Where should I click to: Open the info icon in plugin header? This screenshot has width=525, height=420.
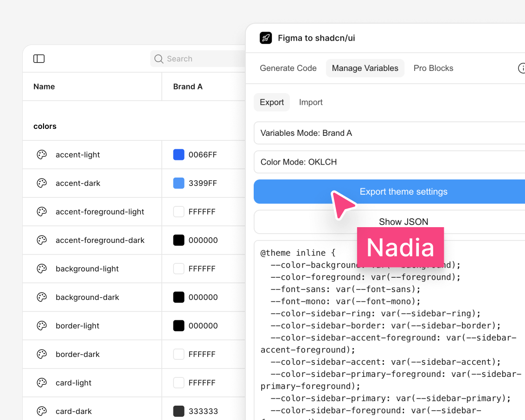click(522, 68)
